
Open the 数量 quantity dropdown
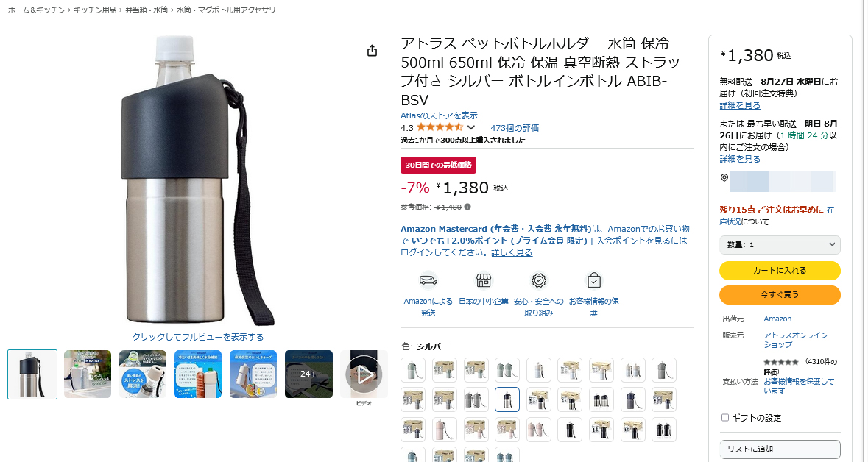tap(780, 244)
